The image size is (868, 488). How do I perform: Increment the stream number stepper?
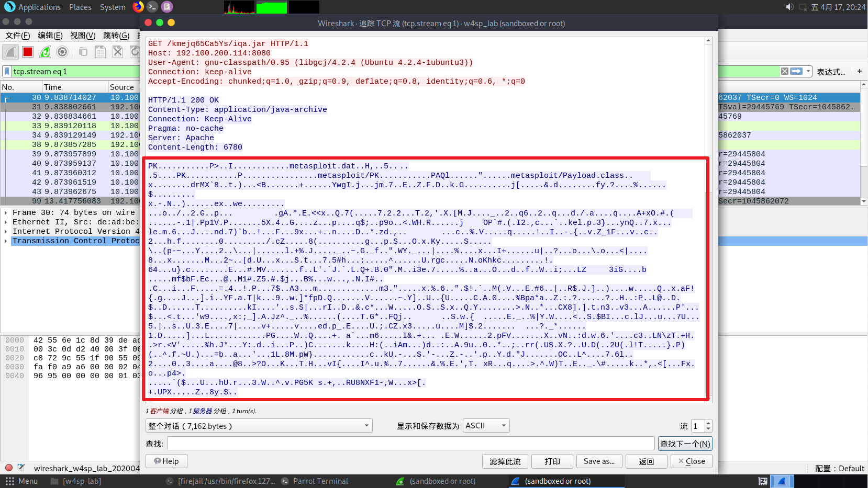(708, 423)
